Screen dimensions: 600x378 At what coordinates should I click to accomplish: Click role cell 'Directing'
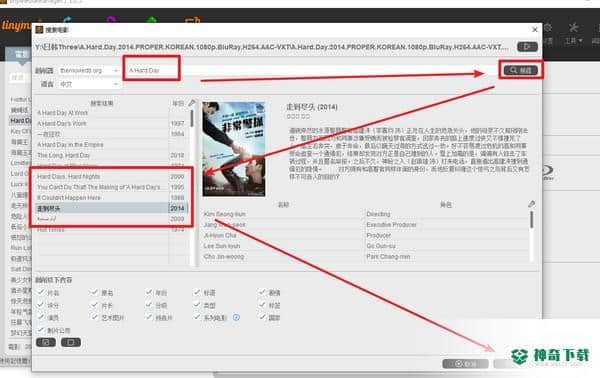[x=378, y=214]
